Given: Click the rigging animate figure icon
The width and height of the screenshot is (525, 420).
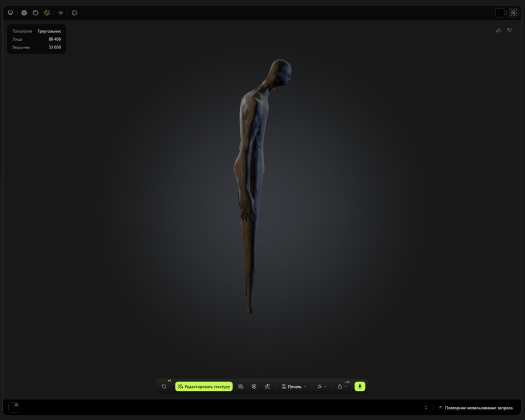Looking at the screenshot, I should click(268, 387).
